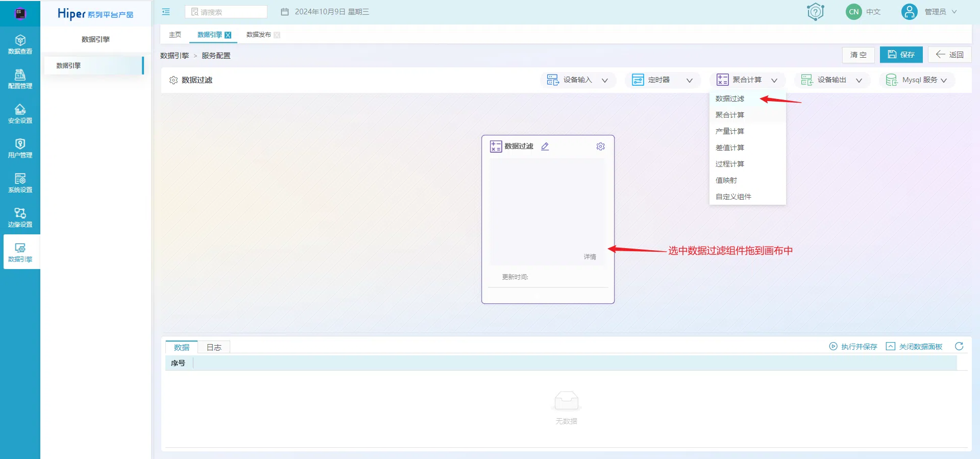Click the top-left app logo icon

(20, 13)
